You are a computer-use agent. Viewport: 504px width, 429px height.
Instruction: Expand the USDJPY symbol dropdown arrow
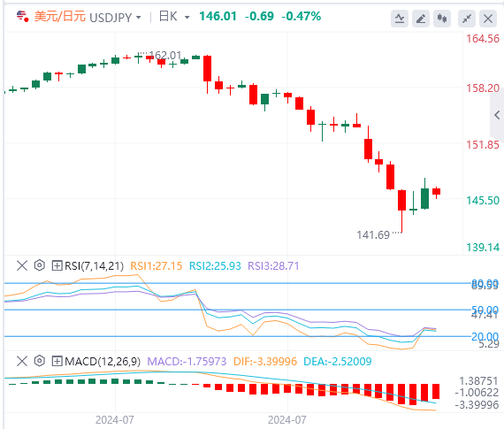(x=139, y=18)
